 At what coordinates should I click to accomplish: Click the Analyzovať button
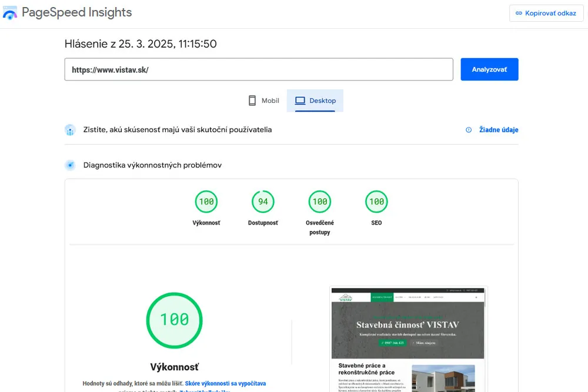tap(489, 69)
